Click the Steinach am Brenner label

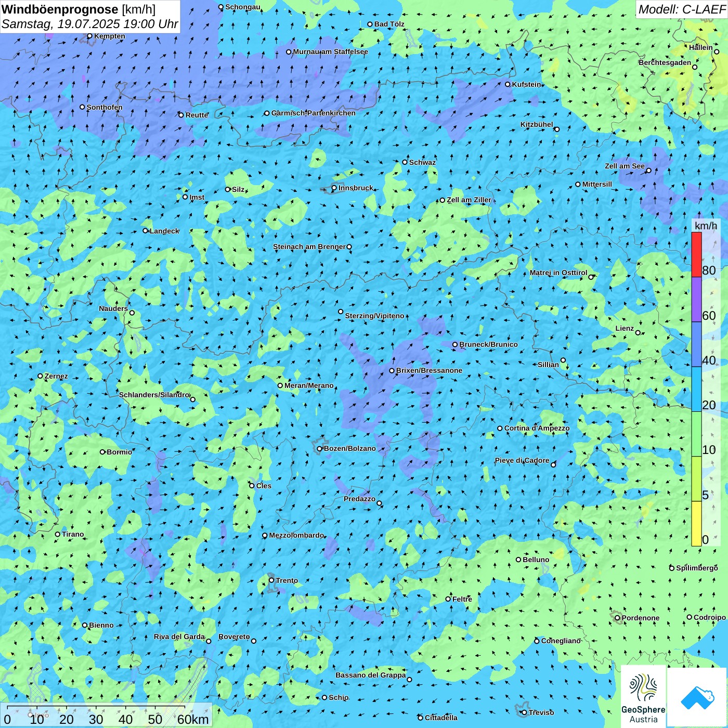[309, 246]
